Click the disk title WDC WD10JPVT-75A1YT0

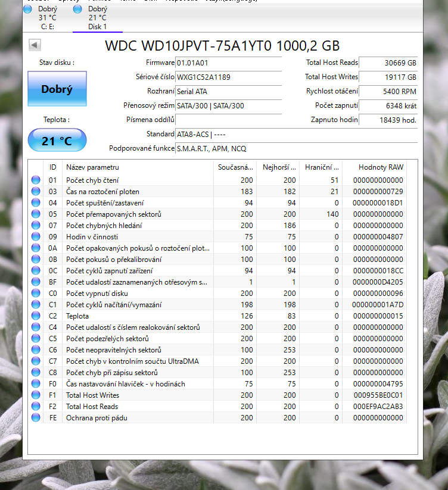pos(188,46)
